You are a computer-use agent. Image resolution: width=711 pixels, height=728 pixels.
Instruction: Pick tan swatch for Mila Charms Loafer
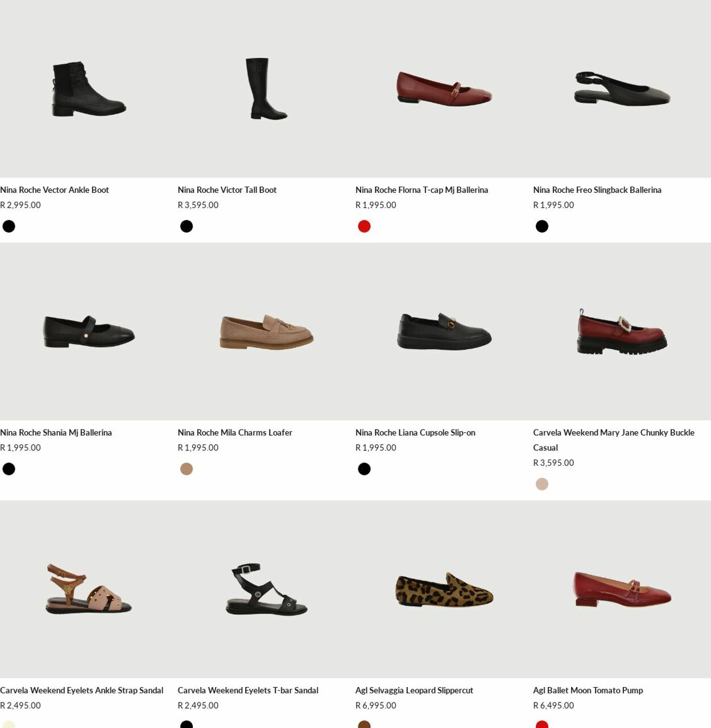click(x=187, y=469)
